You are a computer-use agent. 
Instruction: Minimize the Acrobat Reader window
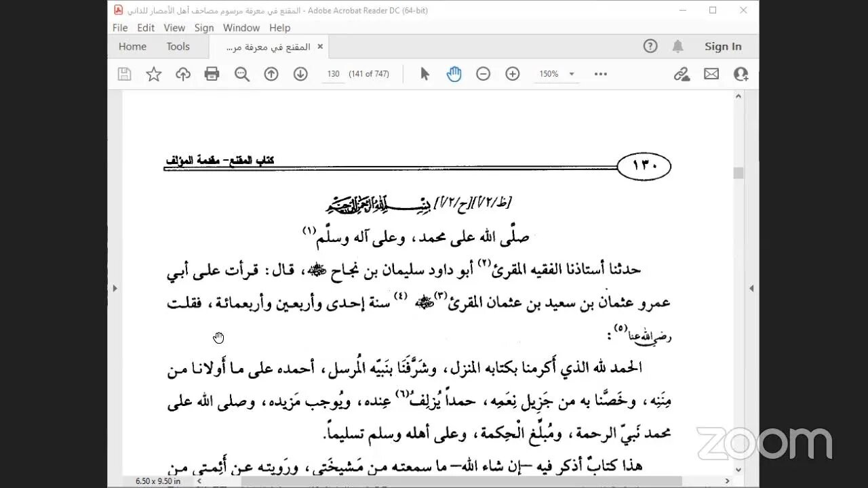(x=682, y=10)
